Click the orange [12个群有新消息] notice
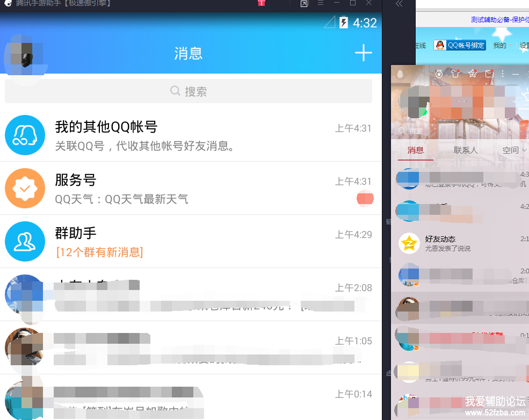The image size is (529, 420). point(99,252)
